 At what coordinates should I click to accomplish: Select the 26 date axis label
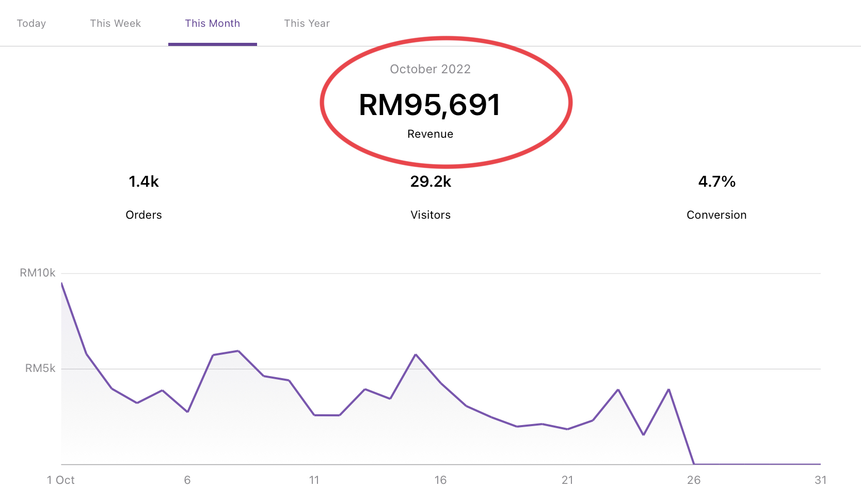pyautogui.click(x=694, y=480)
